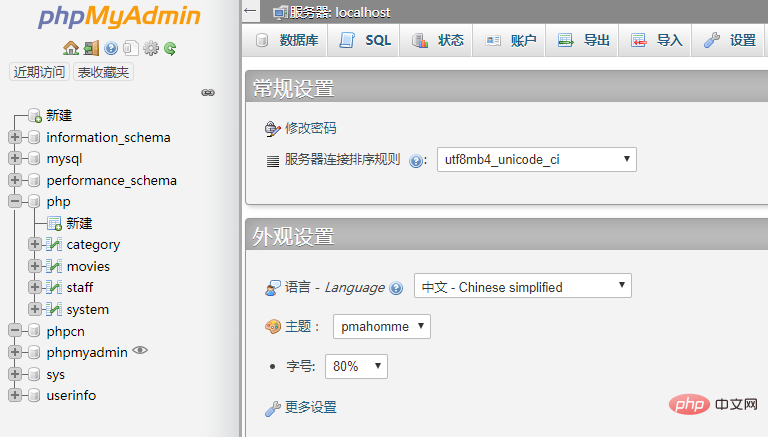Open the 导出 export tab

pos(582,40)
